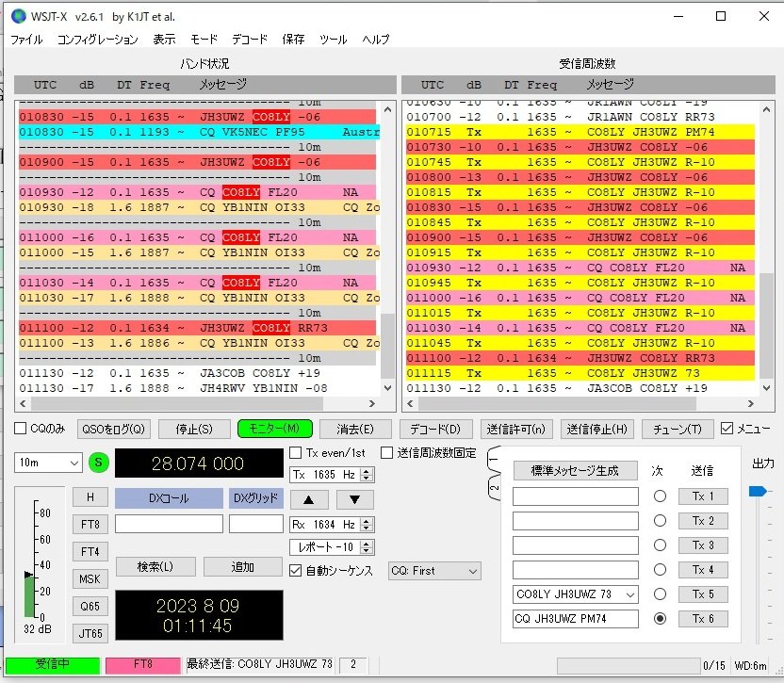Click the Tx 6 send button
Image resolution: width=784 pixels, height=683 pixels.
[x=703, y=619]
